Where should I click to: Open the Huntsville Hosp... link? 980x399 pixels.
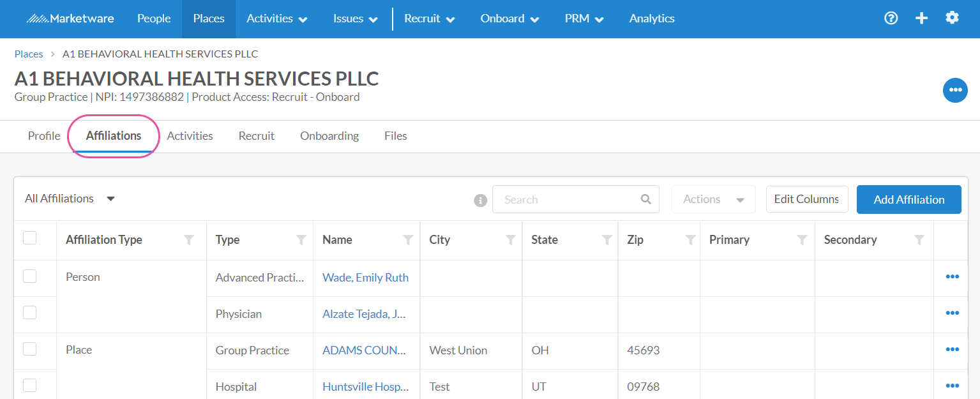pyautogui.click(x=365, y=387)
